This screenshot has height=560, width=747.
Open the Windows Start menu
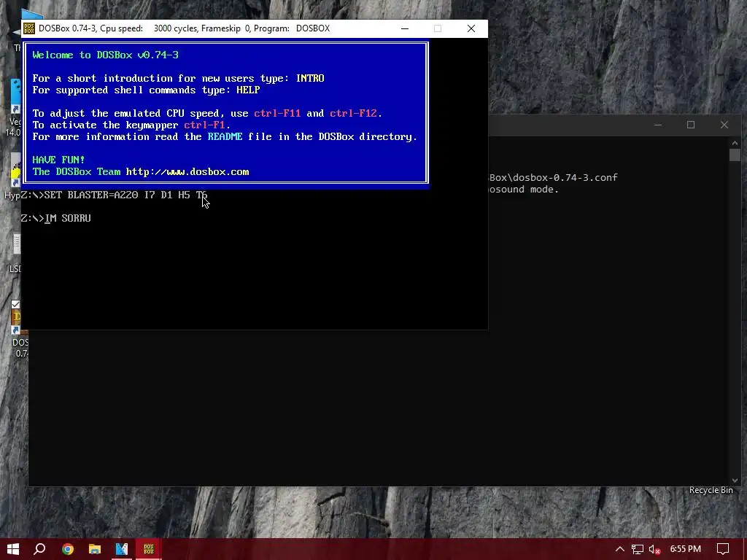click(x=13, y=549)
